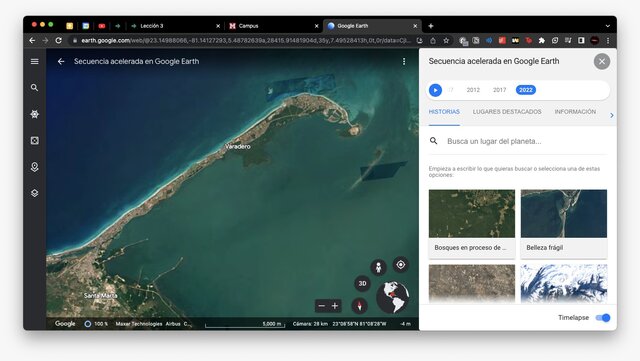
Task: Click the browser Forward button
Action: click(45, 40)
